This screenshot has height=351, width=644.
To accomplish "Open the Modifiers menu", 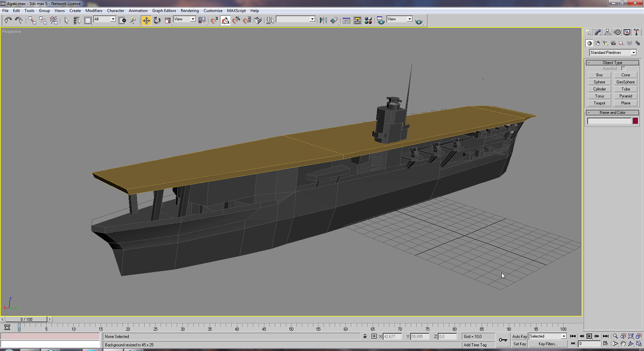I will (94, 10).
